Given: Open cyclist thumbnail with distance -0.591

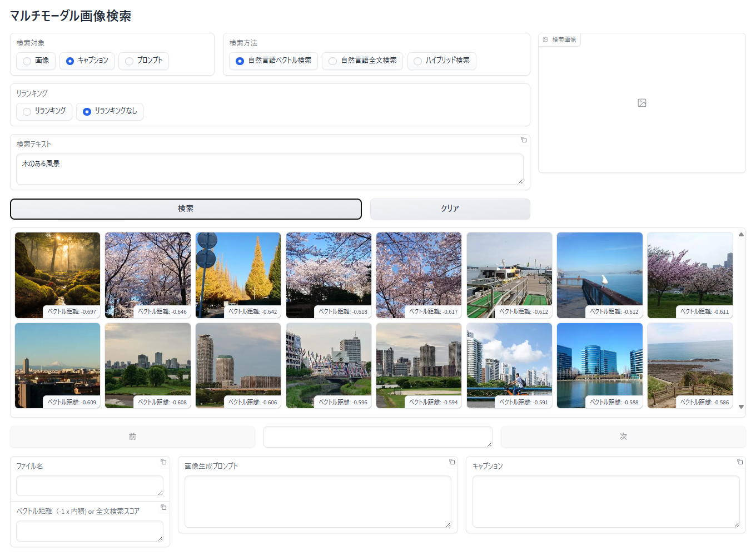Looking at the screenshot, I should pos(510,366).
